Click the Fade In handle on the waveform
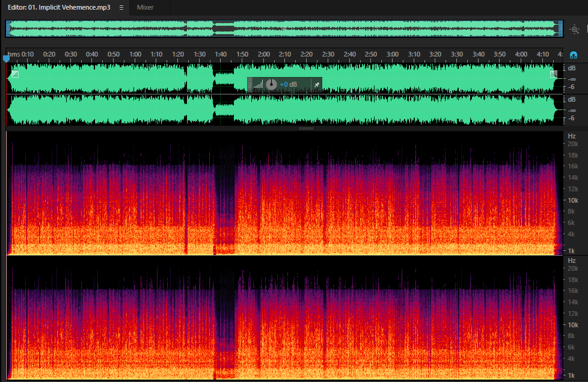 pyautogui.click(x=14, y=74)
